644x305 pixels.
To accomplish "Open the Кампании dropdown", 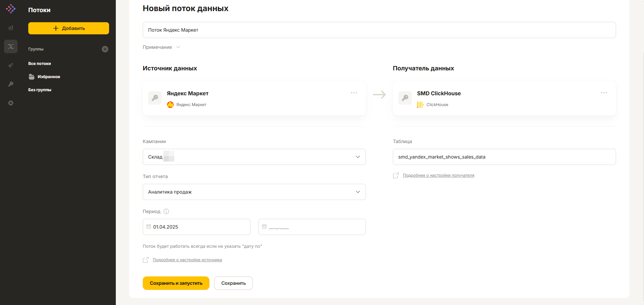I will (254, 157).
